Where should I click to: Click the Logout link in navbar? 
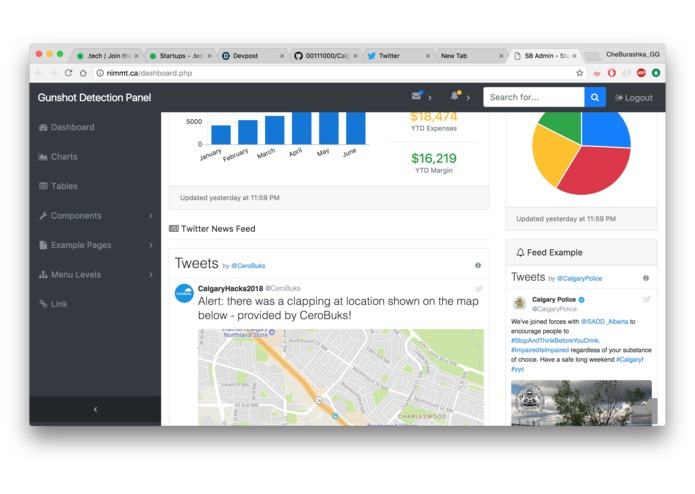(x=634, y=97)
